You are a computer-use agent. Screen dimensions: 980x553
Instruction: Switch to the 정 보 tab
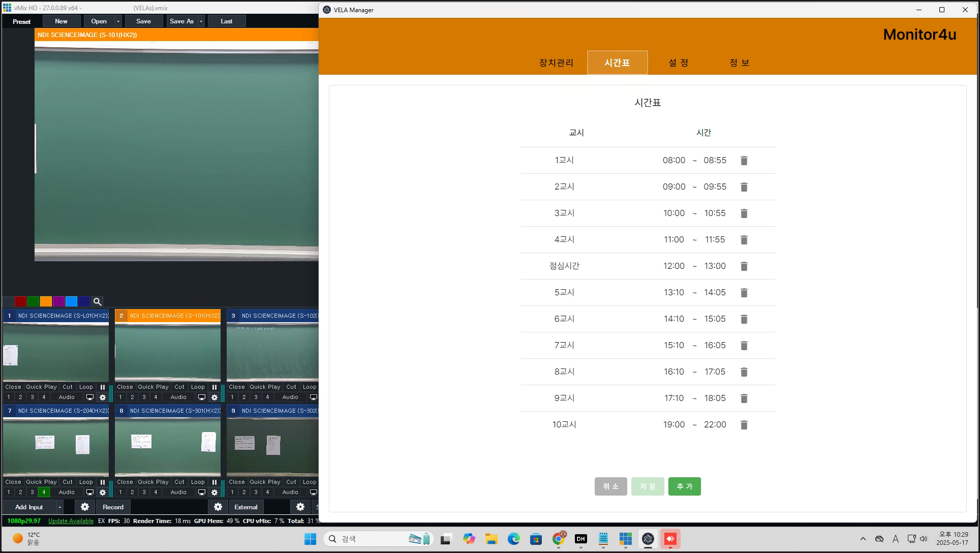(739, 63)
